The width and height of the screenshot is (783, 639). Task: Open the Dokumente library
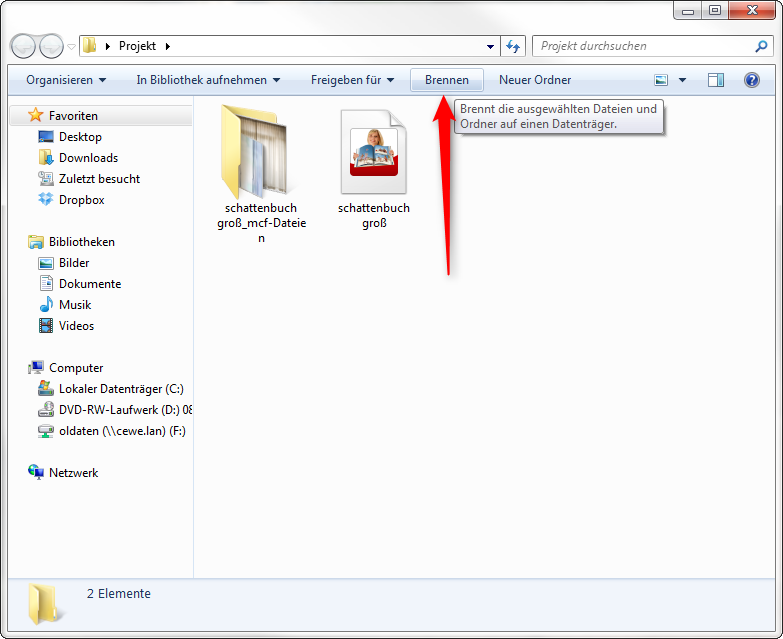(x=90, y=284)
